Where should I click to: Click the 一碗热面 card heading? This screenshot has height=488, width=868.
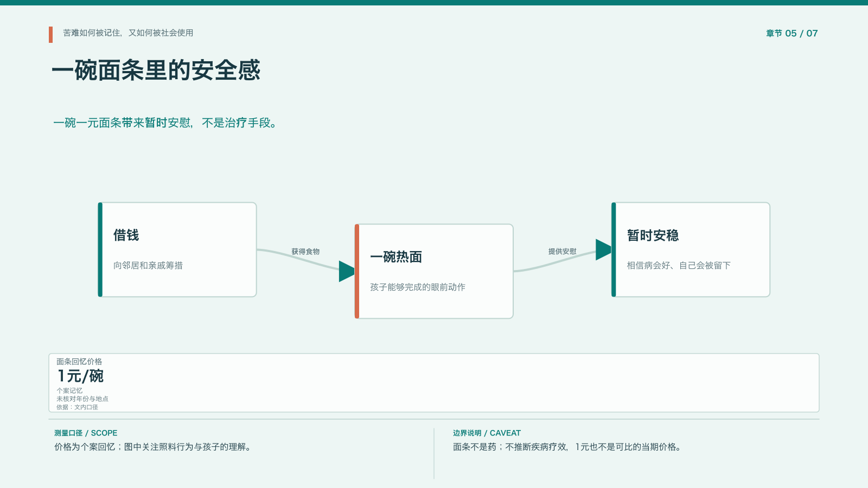(x=396, y=257)
